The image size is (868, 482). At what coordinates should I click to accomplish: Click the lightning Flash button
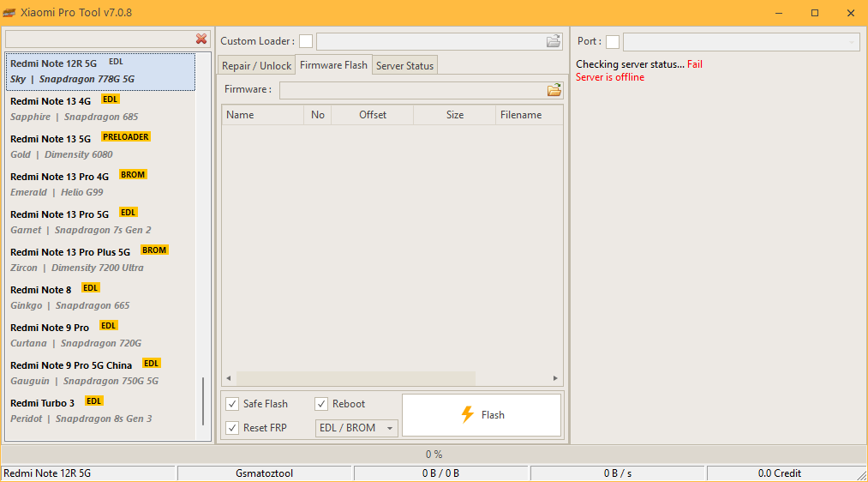pos(482,415)
